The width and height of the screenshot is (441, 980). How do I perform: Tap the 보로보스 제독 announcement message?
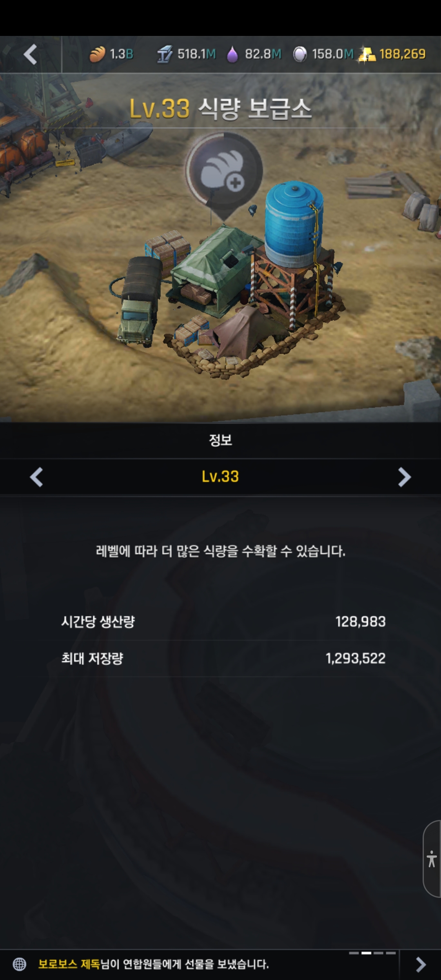[x=154, y=964]
